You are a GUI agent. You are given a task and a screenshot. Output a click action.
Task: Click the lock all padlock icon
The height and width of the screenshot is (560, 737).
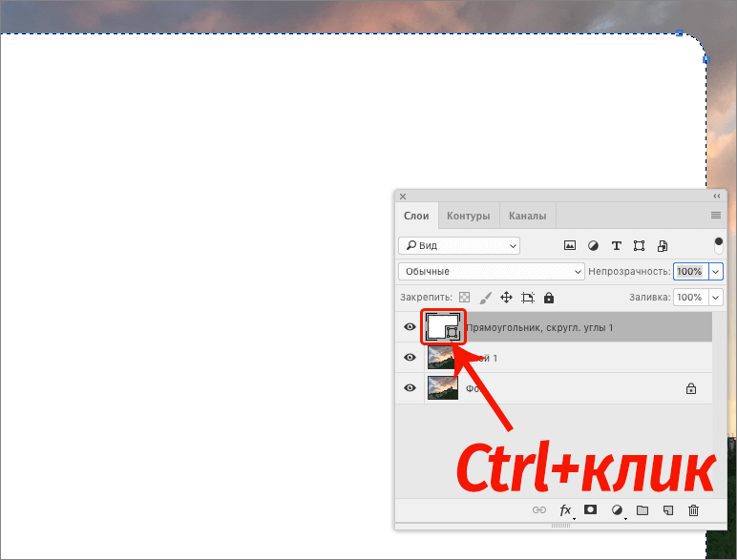click(x=548, y=298)
